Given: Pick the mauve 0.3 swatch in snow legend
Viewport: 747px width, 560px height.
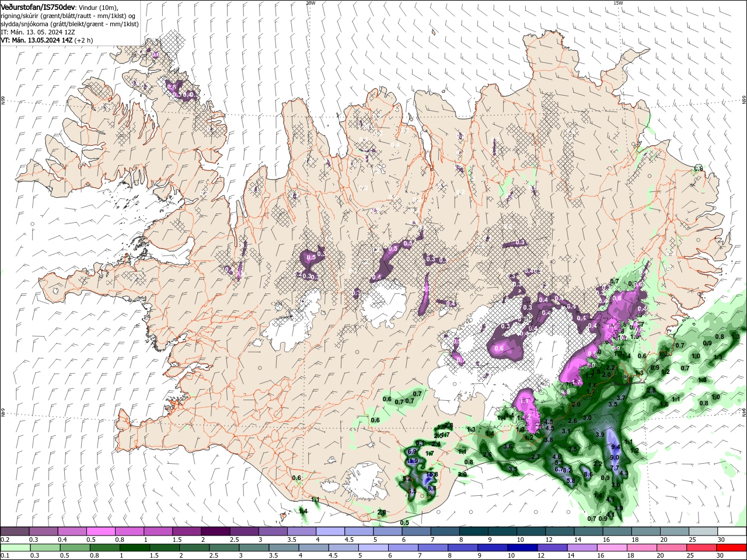Looking at the screenshot, I should 43,531.
